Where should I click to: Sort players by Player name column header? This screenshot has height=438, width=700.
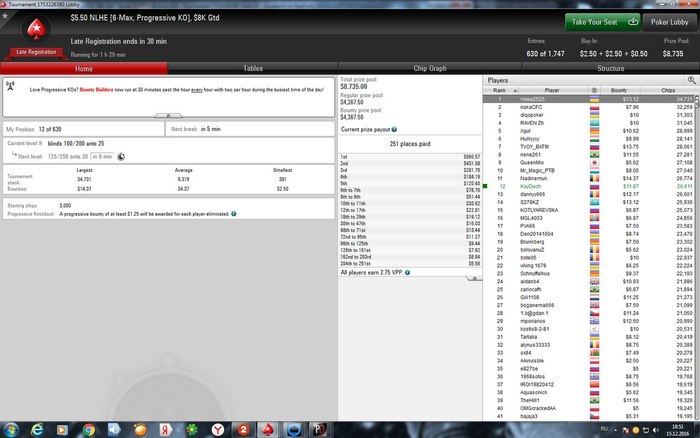552,90
